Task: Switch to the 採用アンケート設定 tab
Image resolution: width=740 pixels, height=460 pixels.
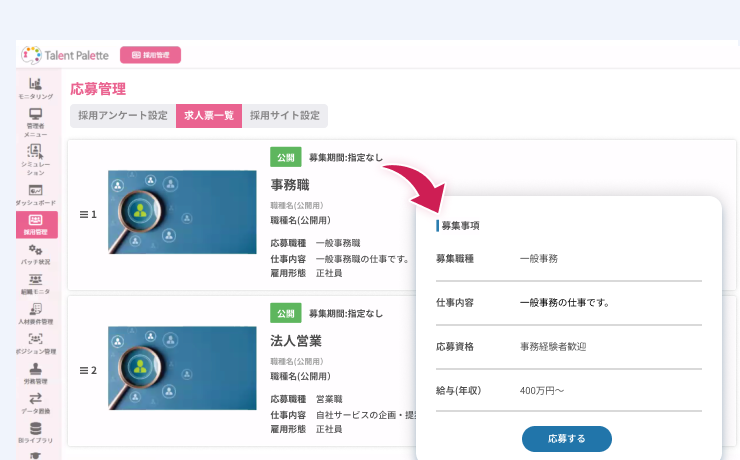Action: (123, 116)
